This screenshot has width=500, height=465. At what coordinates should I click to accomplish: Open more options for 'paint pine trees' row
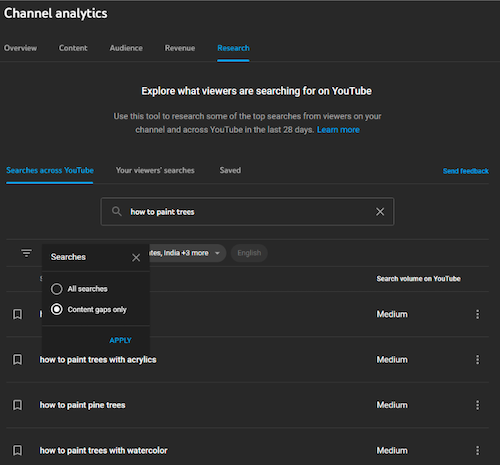tap(477, 405)
